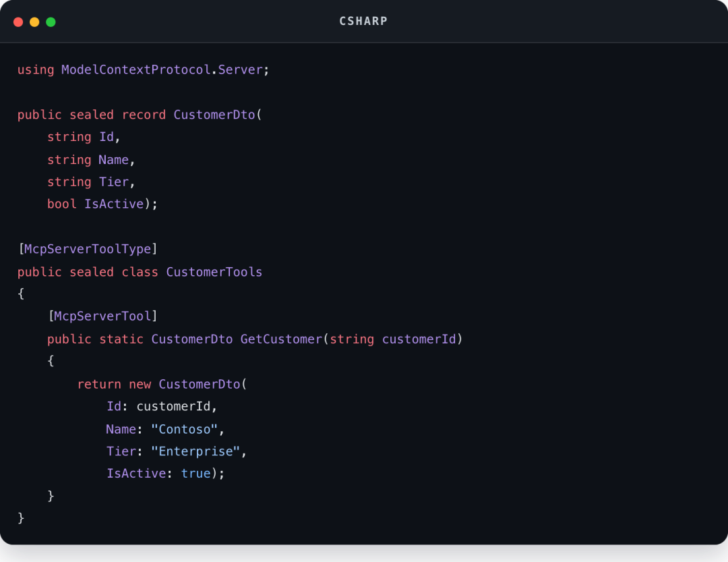This screenshot has width=728, height=562.
Task: Click the CSHARP title label
Action: [363, 22]
